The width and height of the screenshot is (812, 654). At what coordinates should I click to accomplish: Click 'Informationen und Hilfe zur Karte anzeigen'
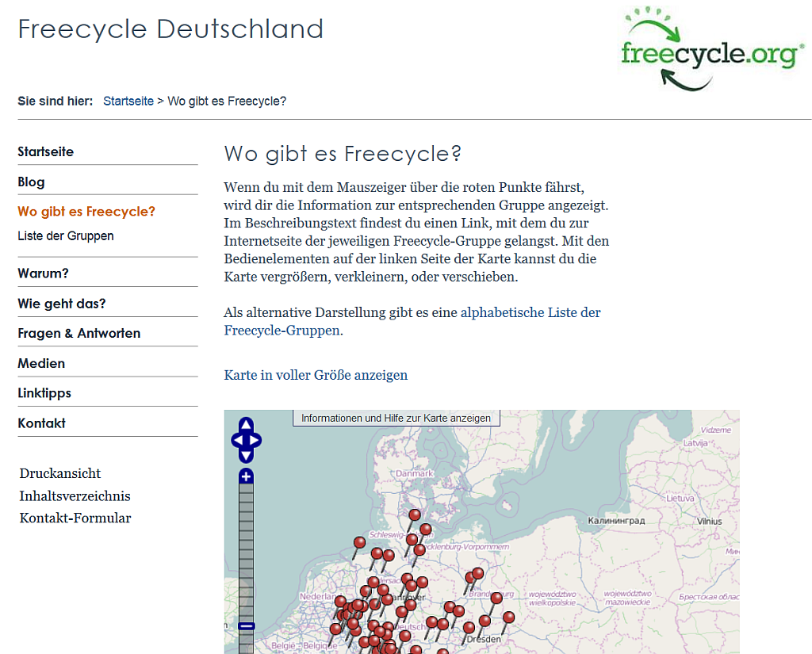tap(396, 418)
